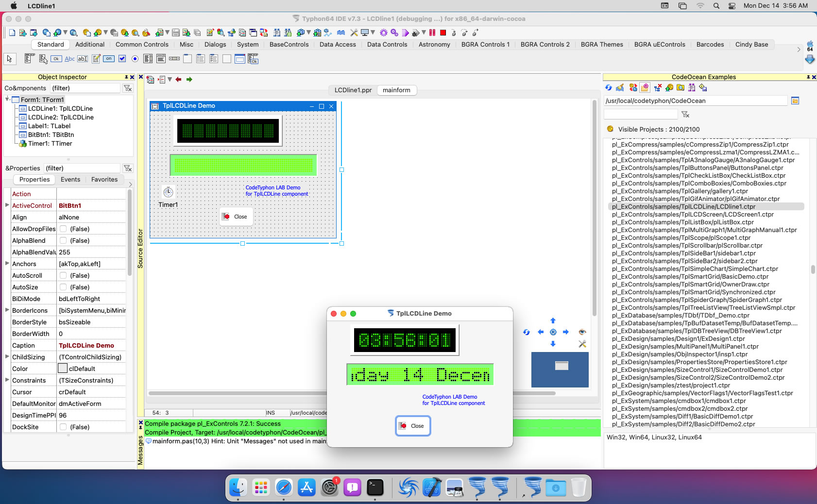
Task: Pick the TMainMenu palette component
Action: click(x=29, y=59)
